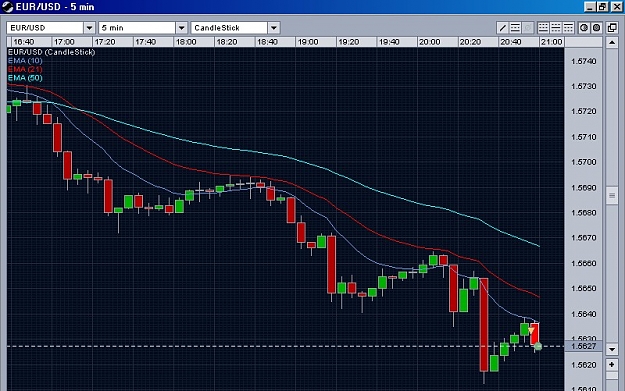The height and width of the screenshot is (391, 625).
Task: Click the small blank button below plus
Action: coord(612,376)
